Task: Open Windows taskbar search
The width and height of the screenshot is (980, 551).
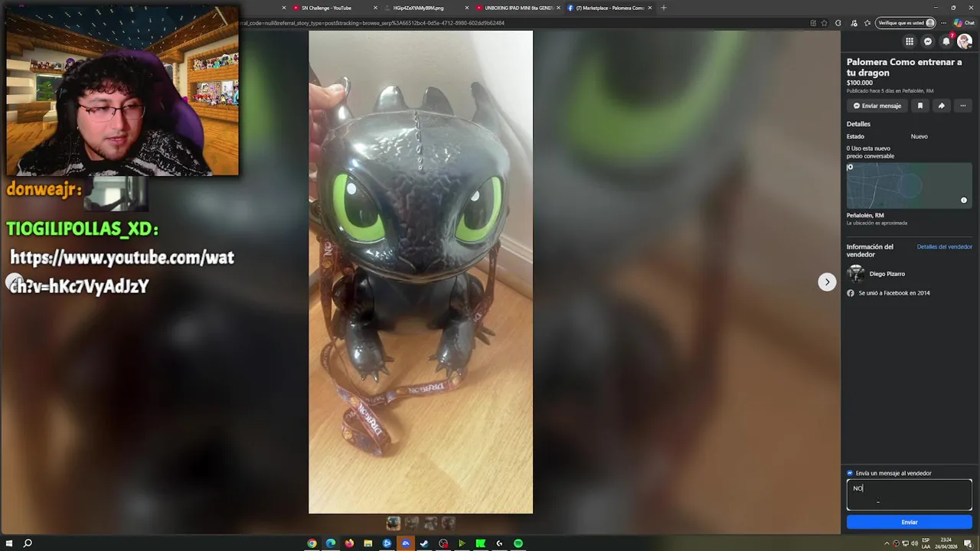Action: click(28, 543)
